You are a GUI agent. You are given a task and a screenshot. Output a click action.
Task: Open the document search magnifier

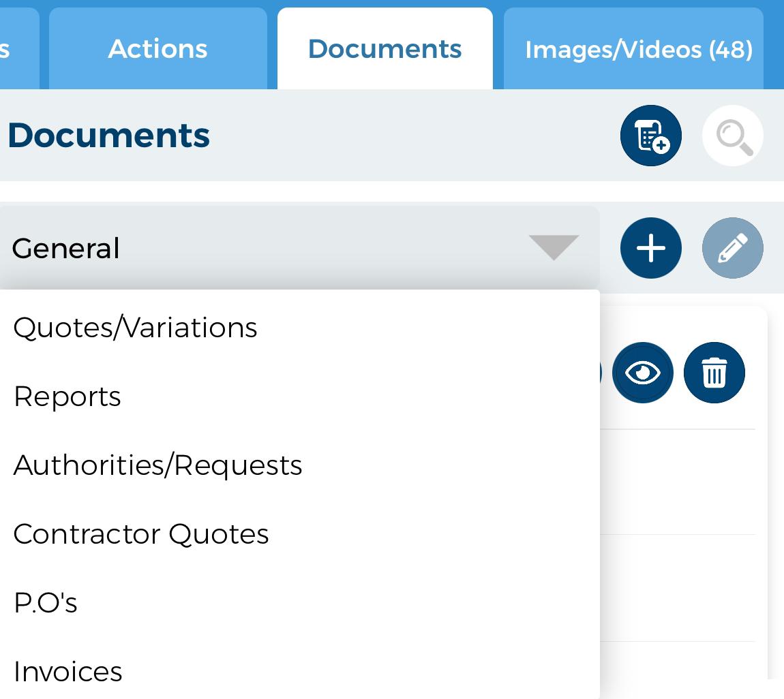[x=732, y=136]
